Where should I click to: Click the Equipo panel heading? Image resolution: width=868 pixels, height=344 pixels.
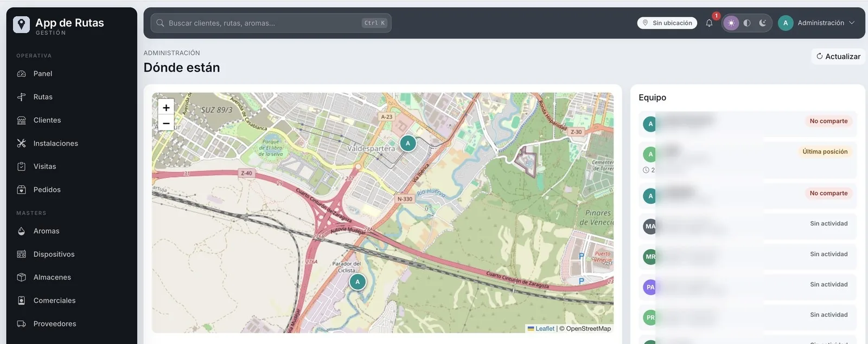click(x=652, y=98)
